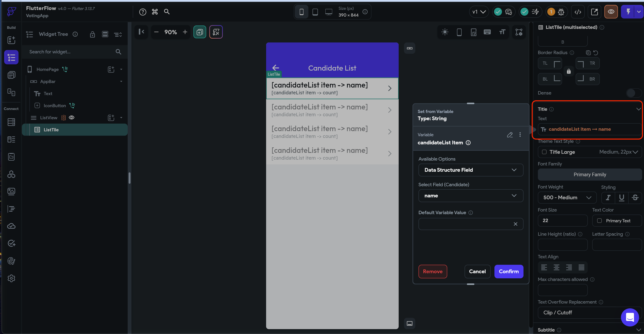
Task: Select the ListTile tree item
Action: (74, 130)
